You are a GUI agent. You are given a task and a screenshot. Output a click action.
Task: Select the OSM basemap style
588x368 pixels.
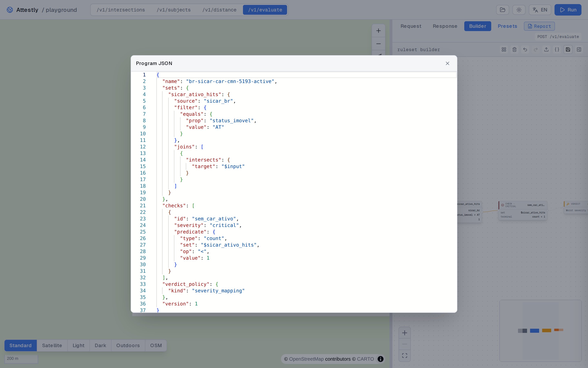(156, 345)
